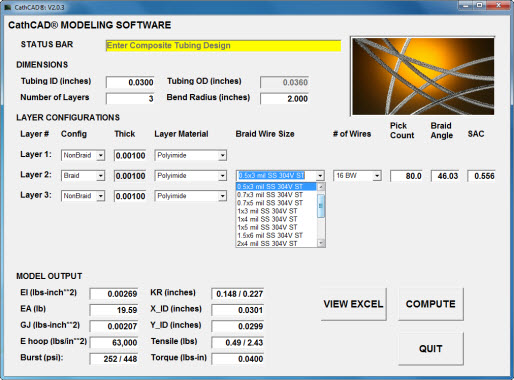
Task: Click the GJ output value 0.00207
Action: (114, 326)
